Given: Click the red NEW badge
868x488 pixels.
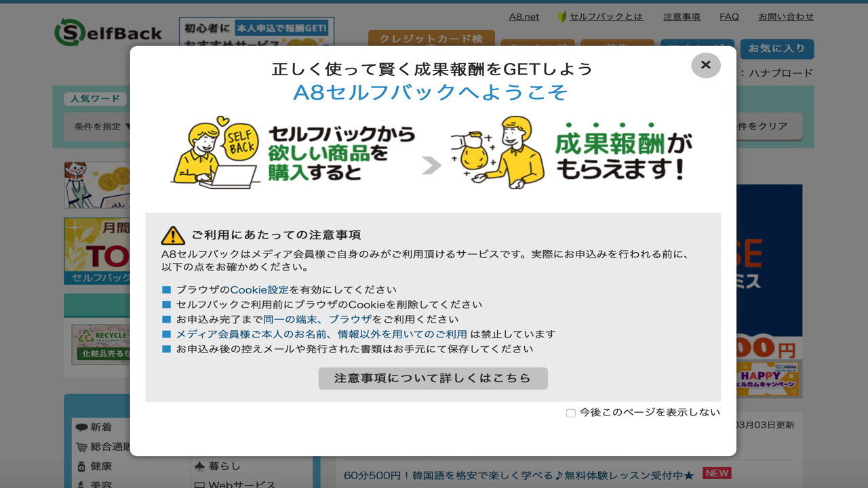Looking at the screenshot, I should [x=717, y=473].
